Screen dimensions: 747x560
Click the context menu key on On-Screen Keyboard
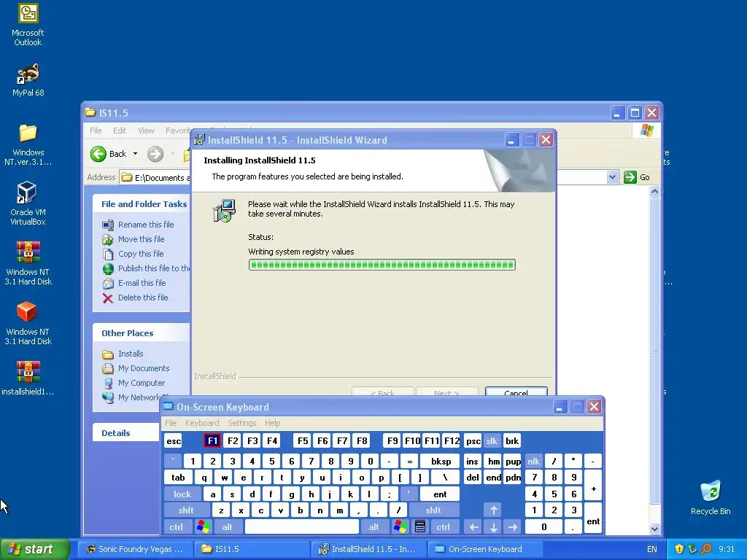(x=419, y=526)
